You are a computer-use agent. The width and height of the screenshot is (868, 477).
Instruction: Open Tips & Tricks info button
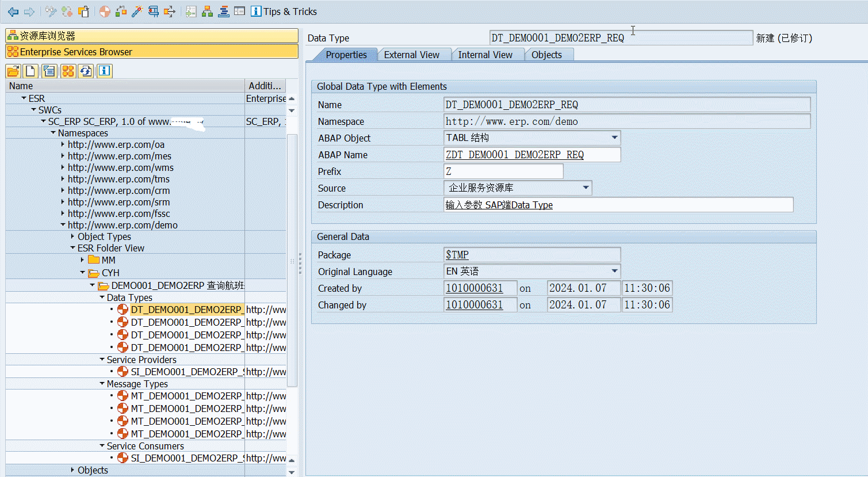284,12
